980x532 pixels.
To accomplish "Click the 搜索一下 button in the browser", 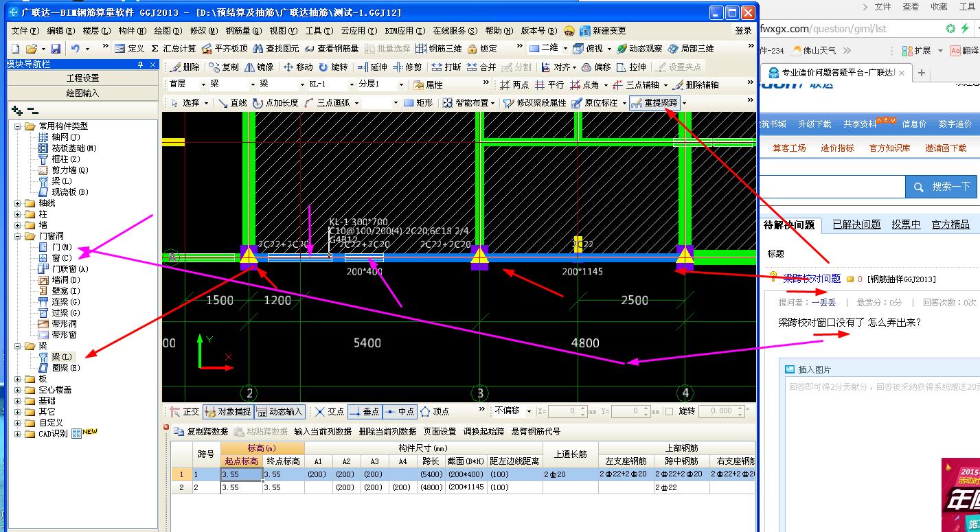I will [941, 187].
